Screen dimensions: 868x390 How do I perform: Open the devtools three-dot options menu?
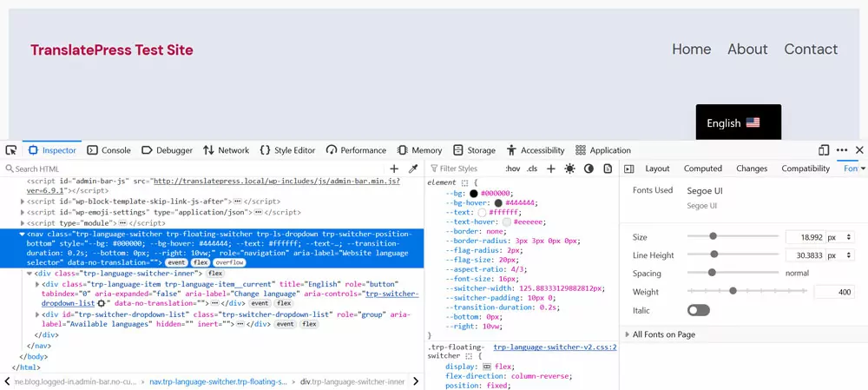click(x=842, y=150)
